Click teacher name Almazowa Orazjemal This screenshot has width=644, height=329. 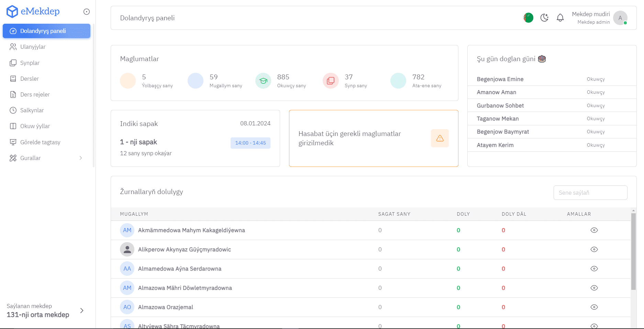(165, 307)
